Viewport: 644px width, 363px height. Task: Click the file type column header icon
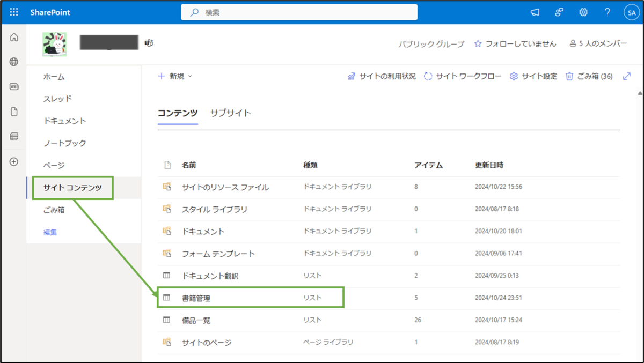pos(167,165)
